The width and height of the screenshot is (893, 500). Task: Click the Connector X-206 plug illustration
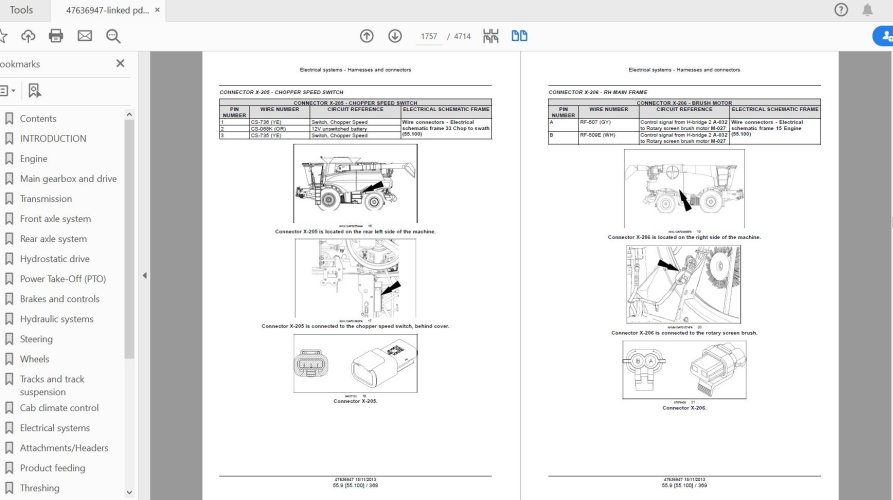[684, 370]
